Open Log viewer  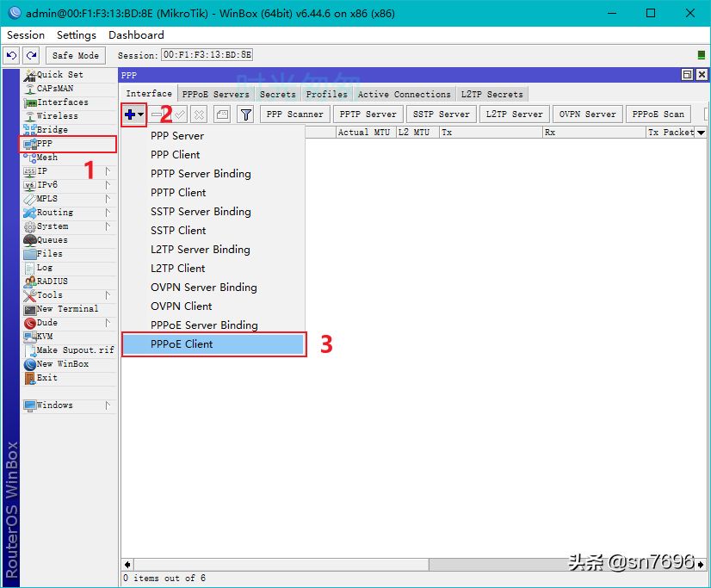[x=69, y=268]
